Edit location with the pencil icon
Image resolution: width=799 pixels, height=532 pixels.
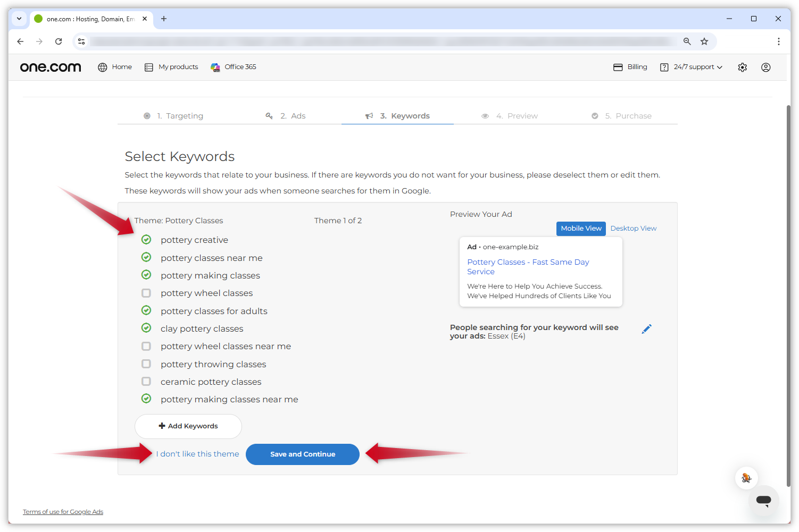point(646,329)
